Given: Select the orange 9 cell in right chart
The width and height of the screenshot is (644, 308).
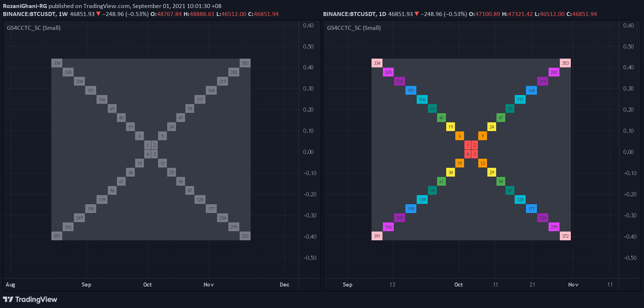Looking at the screenshot, I should pyautogui.click(x=483, y=136).
